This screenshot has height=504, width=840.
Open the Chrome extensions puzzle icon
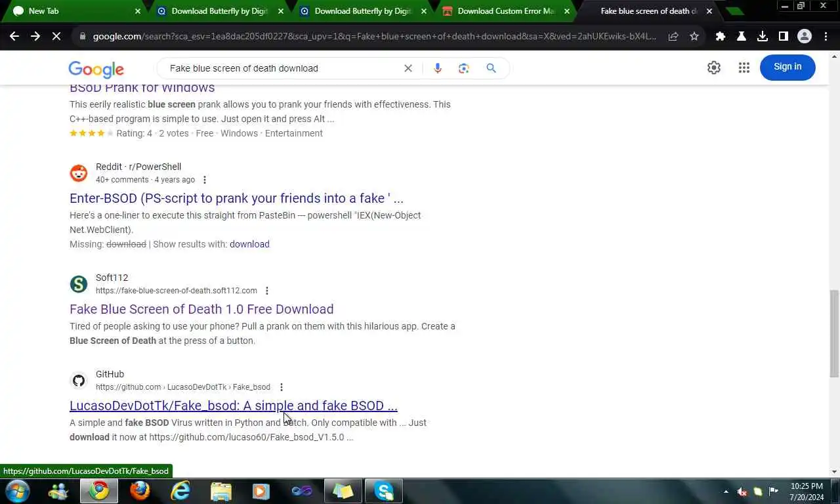click(x=721, y=36)
